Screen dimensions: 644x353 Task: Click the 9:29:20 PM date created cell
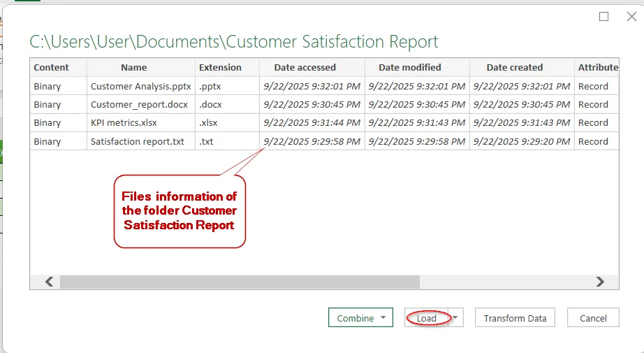pyautogui.click(x=522, y=141)
